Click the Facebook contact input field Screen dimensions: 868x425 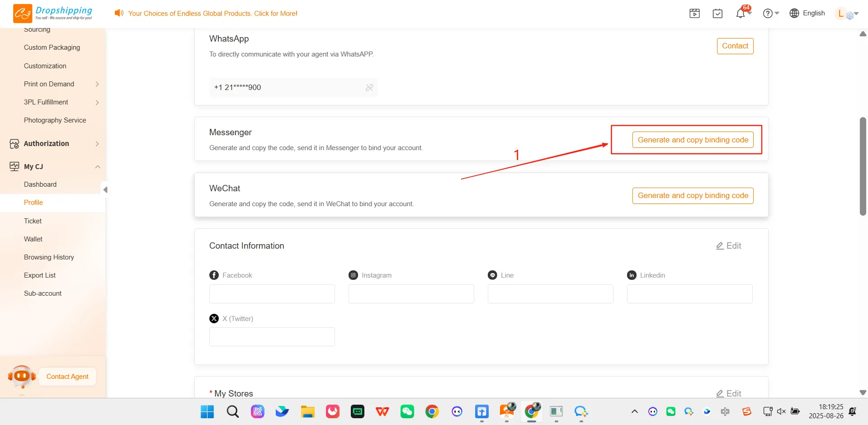click(272, 294)
